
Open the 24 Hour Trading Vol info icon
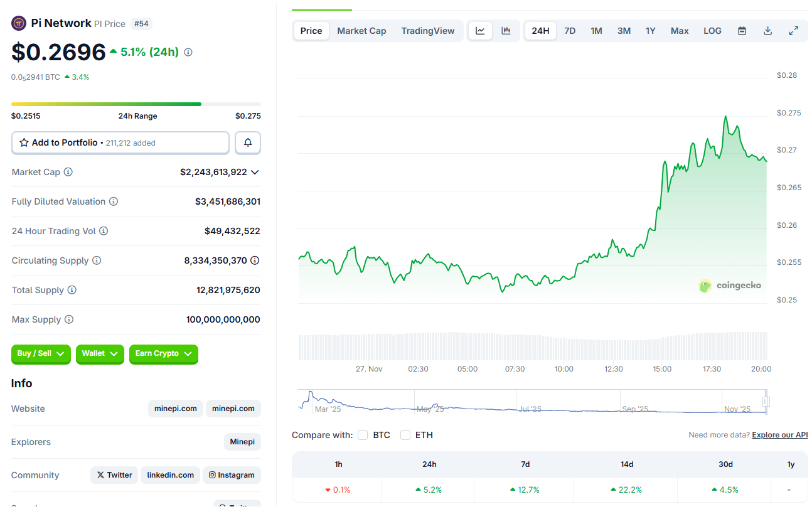coord(104,231)
